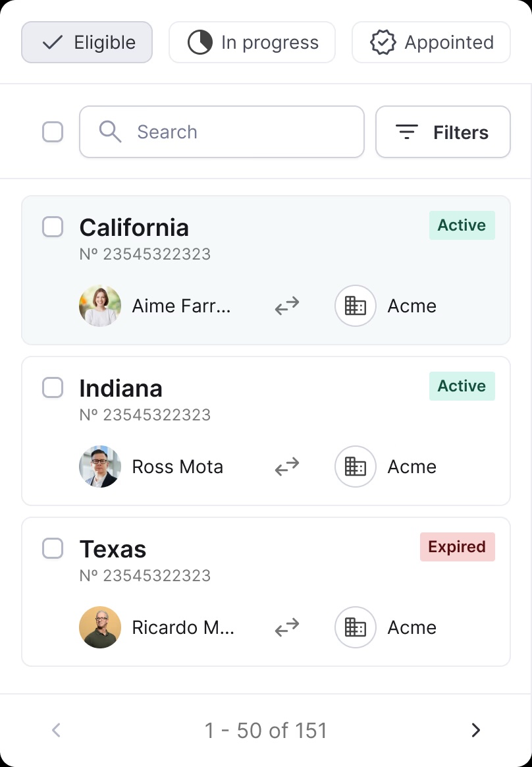Screen dimensions: 532x767
Task: Select the Indiana row checkbox
Action: pos(53,387)
